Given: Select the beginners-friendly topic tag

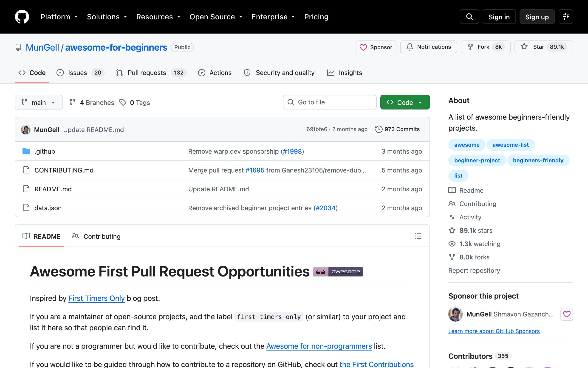Looking at the screenshot, I should click(x=538, y=160).
